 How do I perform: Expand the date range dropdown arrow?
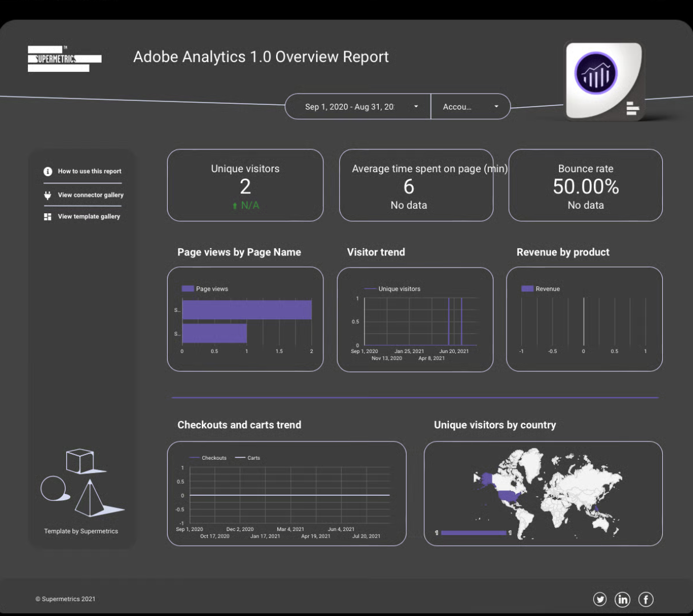pos(416,107)
